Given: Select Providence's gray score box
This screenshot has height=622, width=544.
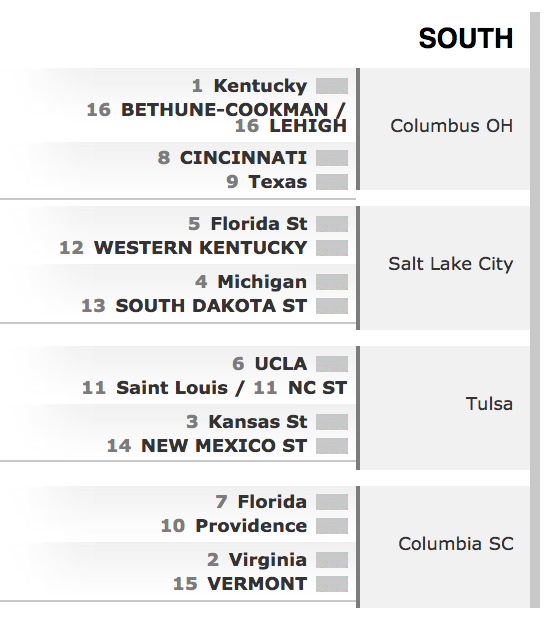Looking at the screenshot, I should pos(332,526).
